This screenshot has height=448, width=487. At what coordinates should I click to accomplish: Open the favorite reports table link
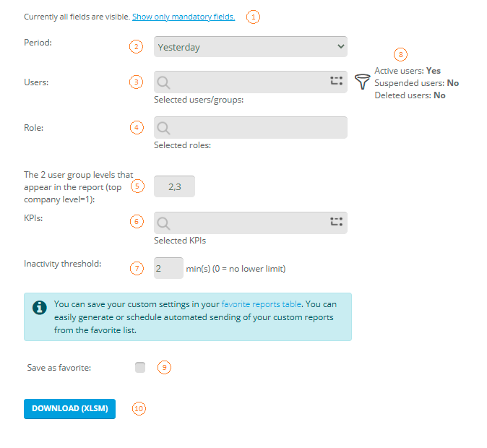(x=261, y=305)
